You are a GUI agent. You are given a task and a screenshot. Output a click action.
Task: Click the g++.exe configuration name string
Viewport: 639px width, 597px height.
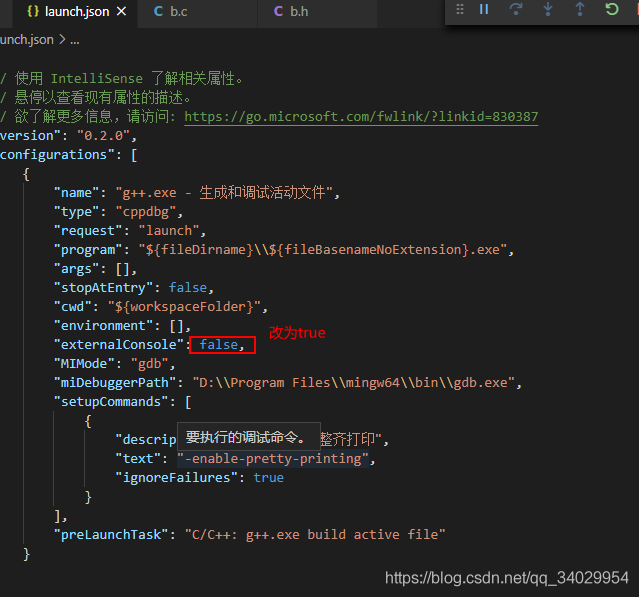(x=225, y=193)
